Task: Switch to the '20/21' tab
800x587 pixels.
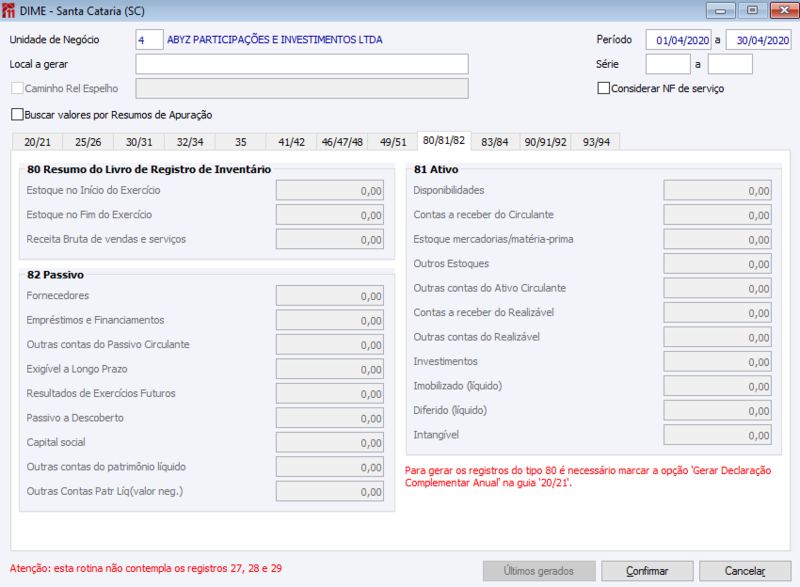Action: click(36, 141)
